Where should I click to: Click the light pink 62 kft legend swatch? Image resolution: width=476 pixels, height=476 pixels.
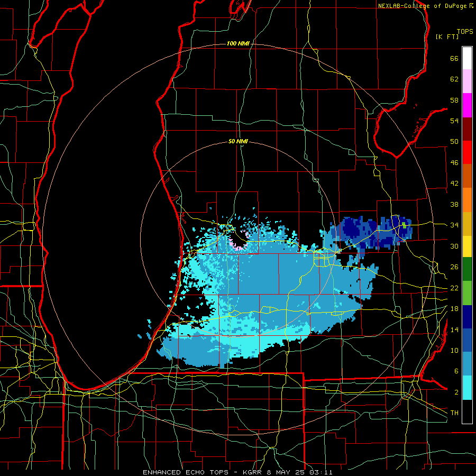point(467,81)
